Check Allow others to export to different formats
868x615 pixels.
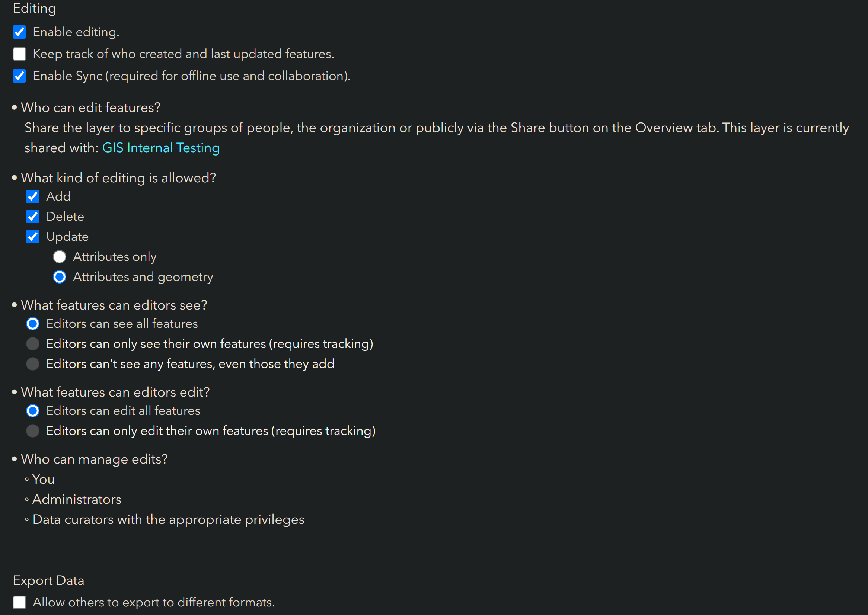point(19,602)
